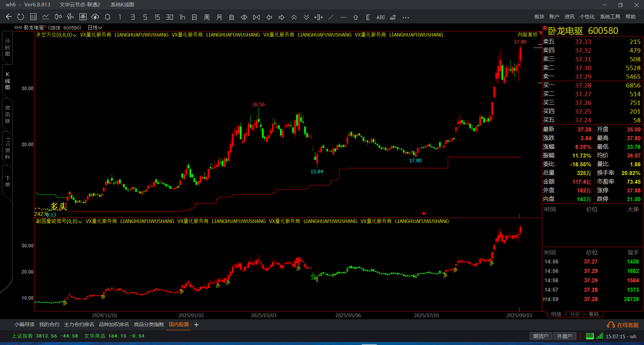
Task: Select the eraser drawing tool
Action: click(x=393, y=17)
